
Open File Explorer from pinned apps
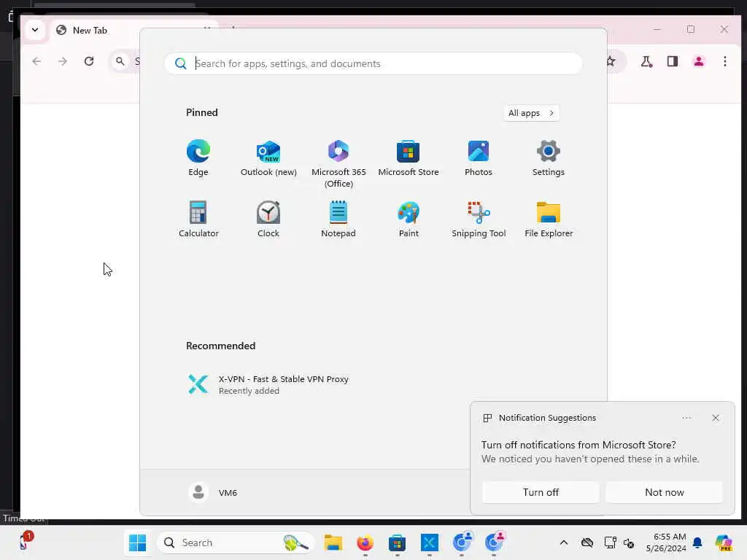click(x=549, y=219)
